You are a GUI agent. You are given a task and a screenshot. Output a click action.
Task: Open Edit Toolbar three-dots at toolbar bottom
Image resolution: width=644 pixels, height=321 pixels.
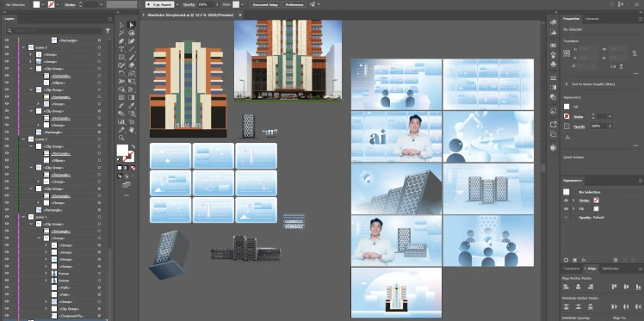coord(126,195)
